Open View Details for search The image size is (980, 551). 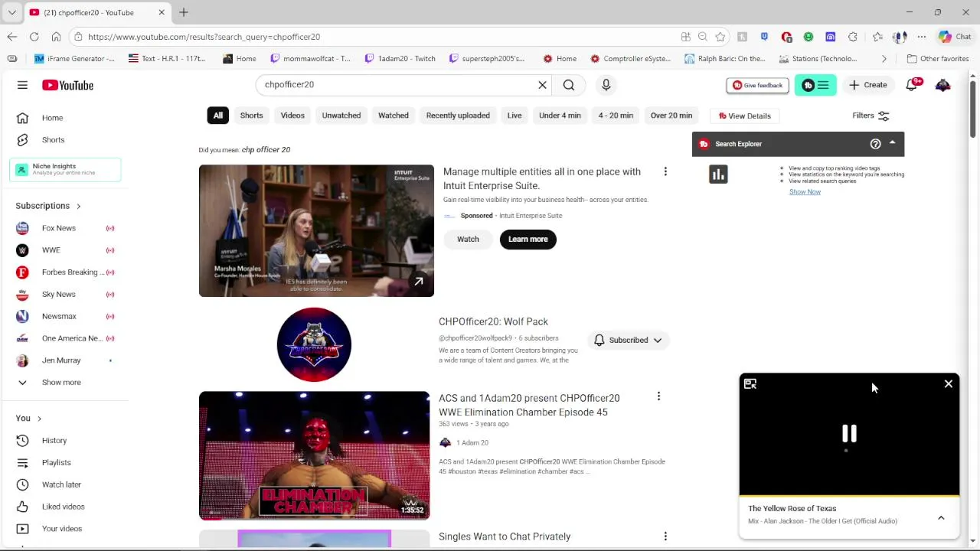[x=744, y=116]
